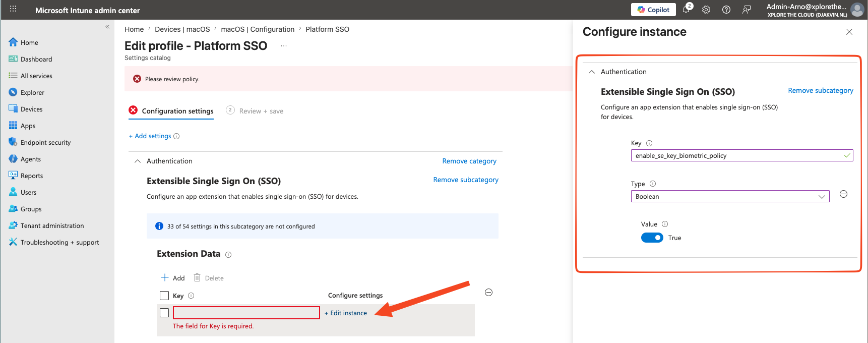This screenshot has height=343, width=868.
Task: Click Remove subcategory in Configure instance panel
Action: coord(821,90)
